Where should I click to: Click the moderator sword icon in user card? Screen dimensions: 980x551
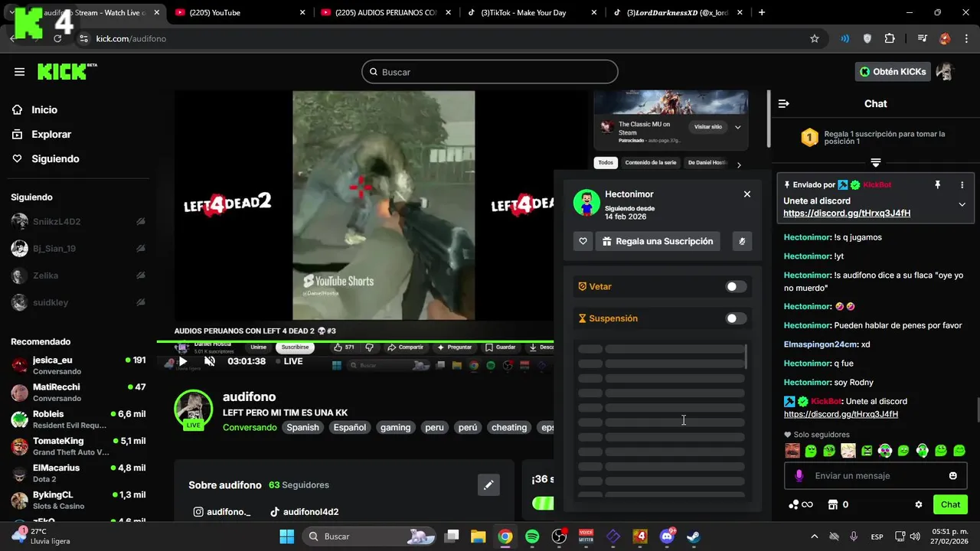pyautogui.click(x=742, y=241)
